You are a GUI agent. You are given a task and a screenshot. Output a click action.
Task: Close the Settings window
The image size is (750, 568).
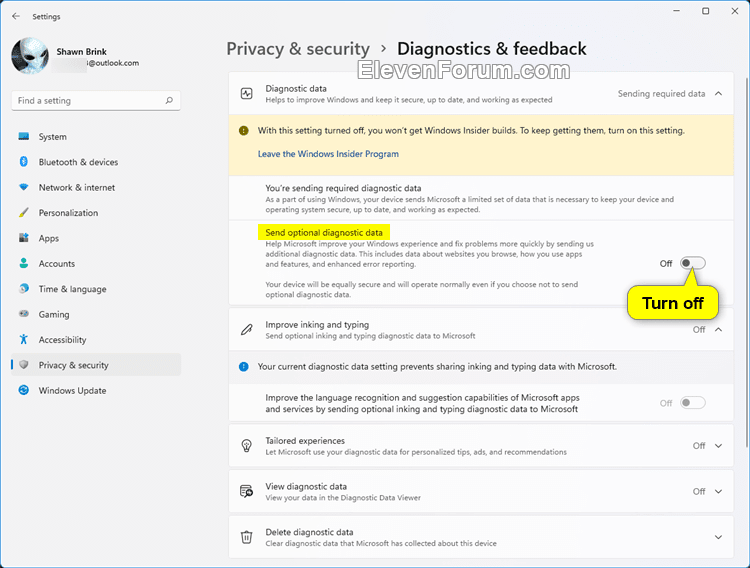click(735, 11)
